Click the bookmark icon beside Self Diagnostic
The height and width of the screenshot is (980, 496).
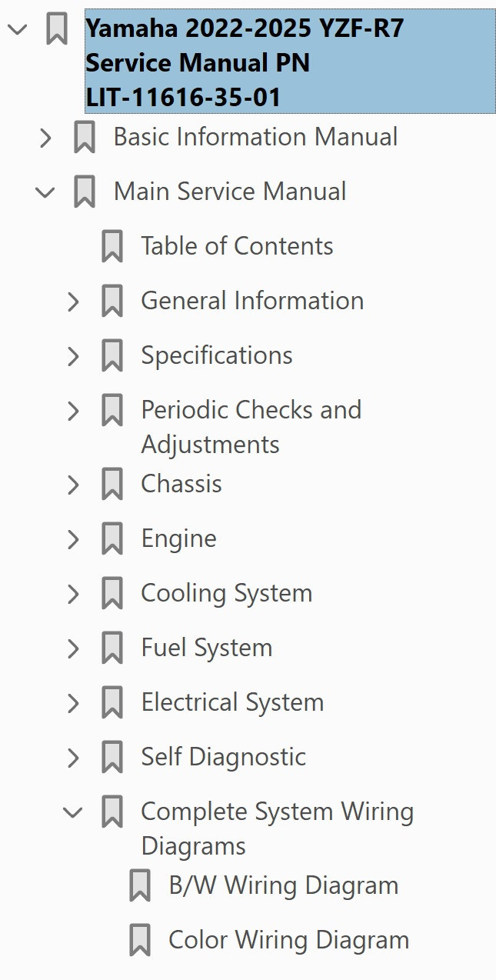pos(113,757)
